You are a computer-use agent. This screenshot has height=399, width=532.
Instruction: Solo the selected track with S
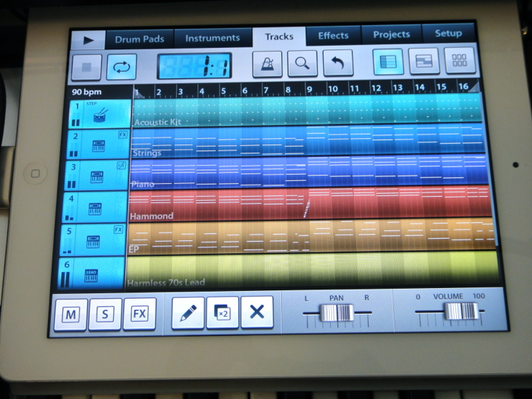(105, 314)
